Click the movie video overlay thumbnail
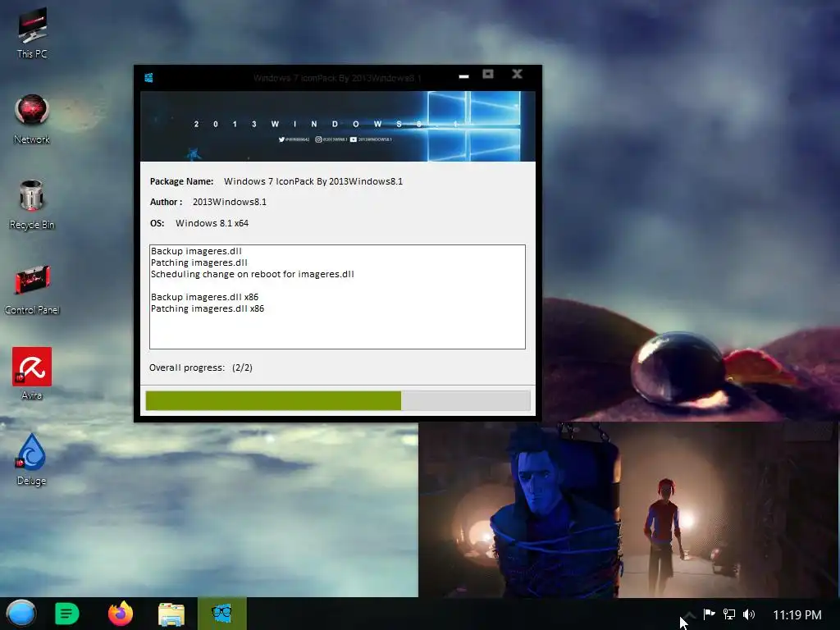Screen dimensions: 840x630 [x=629, y=509]
